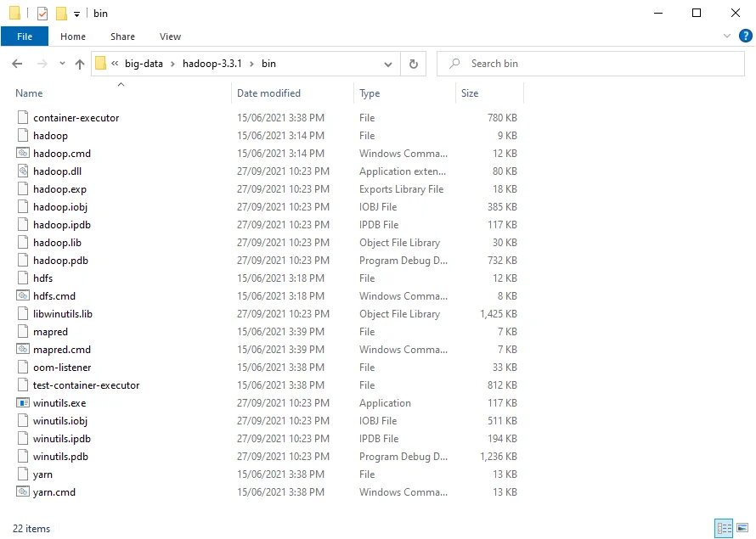Click the back navigation arrow

(x=16, y=63)
